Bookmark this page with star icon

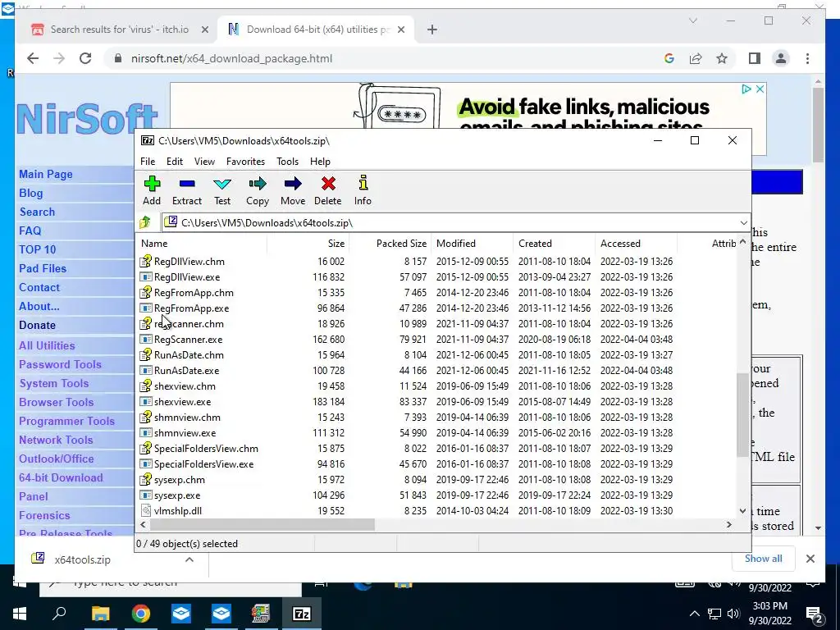(x=722, y=58)
